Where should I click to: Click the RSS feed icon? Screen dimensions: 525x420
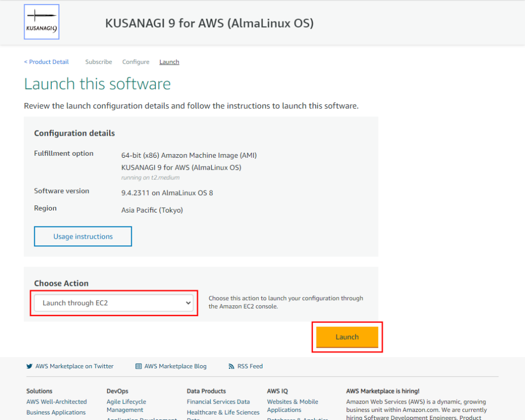(x=231, y=366)
